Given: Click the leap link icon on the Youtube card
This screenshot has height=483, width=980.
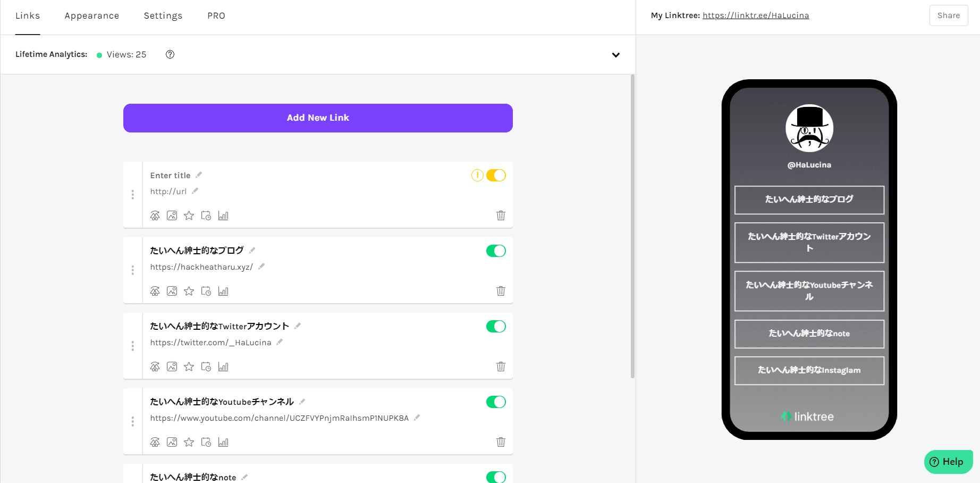Looking at the screenshot, I should pos(155,442).
